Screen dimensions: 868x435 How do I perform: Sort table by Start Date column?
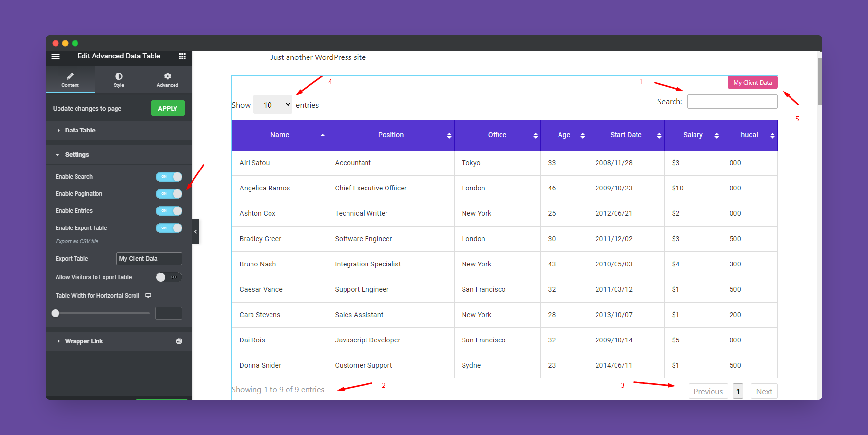[626, 135]
